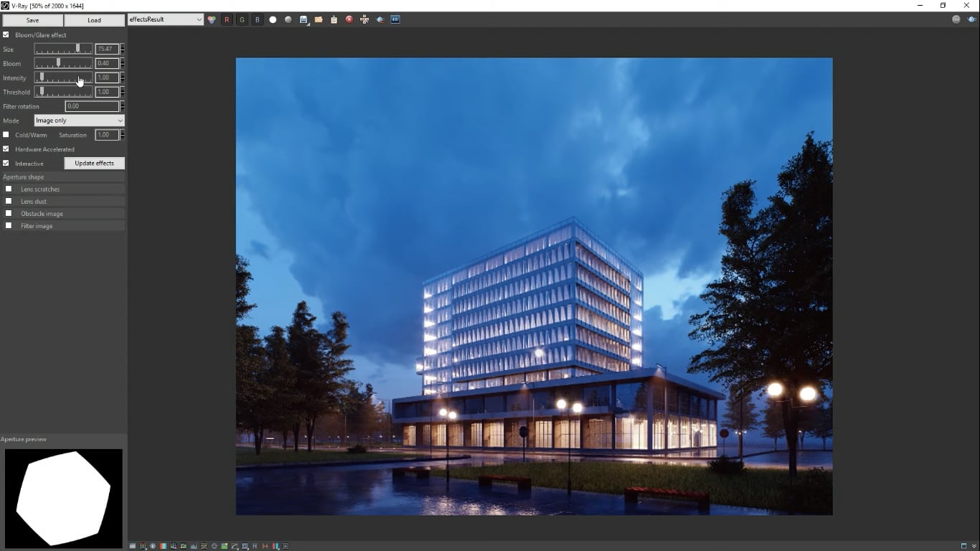Image resolution: width=980 pixels, height=551 pixels.
Task: Clear the frame buffer with the red icon
Action: tap(349, 19)
